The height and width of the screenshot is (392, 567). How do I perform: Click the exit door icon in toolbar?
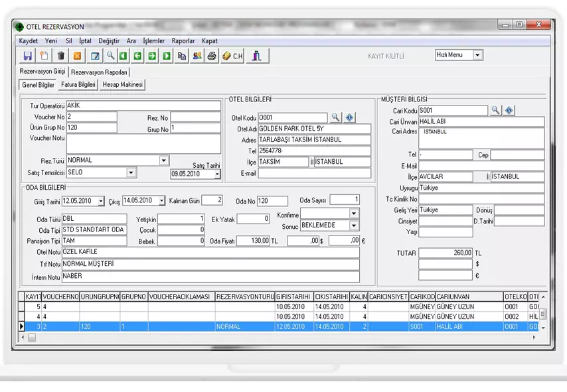click(x=257, y=56)
